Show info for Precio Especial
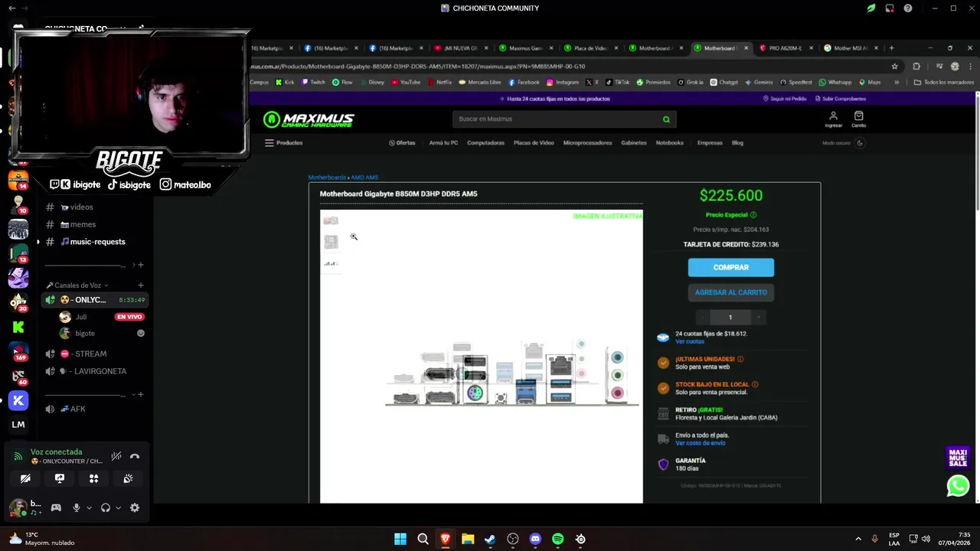980x551 pixels. pyautogui.click(x=753, y=215)
